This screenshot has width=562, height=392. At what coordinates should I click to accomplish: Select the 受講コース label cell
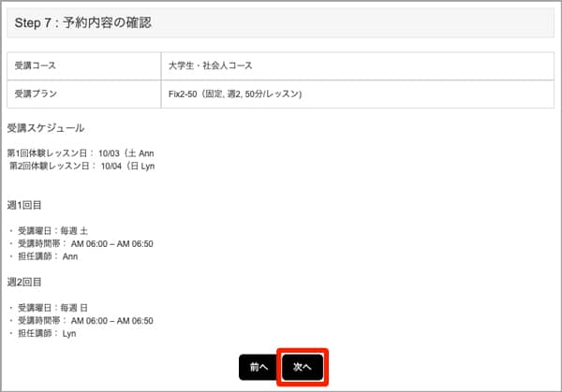(x=82, y=66)
